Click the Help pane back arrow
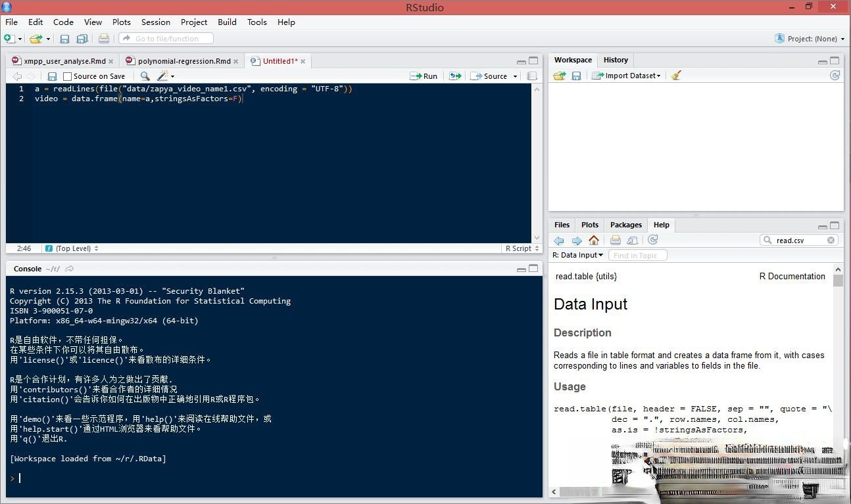851x504 pixels. (x=559, y=241)
